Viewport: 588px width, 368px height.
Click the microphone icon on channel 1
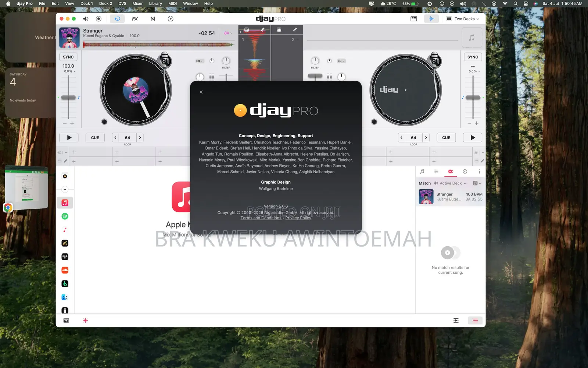pyautogui.click(x=262, y=30)
